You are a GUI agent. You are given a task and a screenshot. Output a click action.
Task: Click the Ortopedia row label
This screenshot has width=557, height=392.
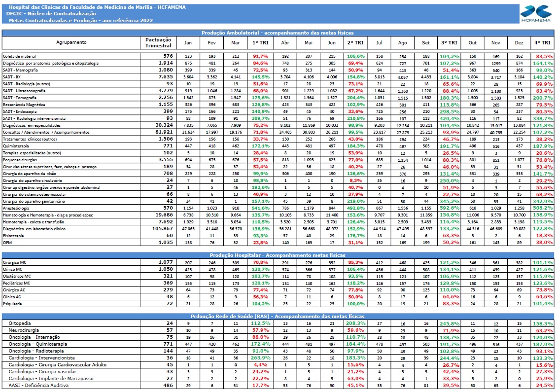coord(20,323)
